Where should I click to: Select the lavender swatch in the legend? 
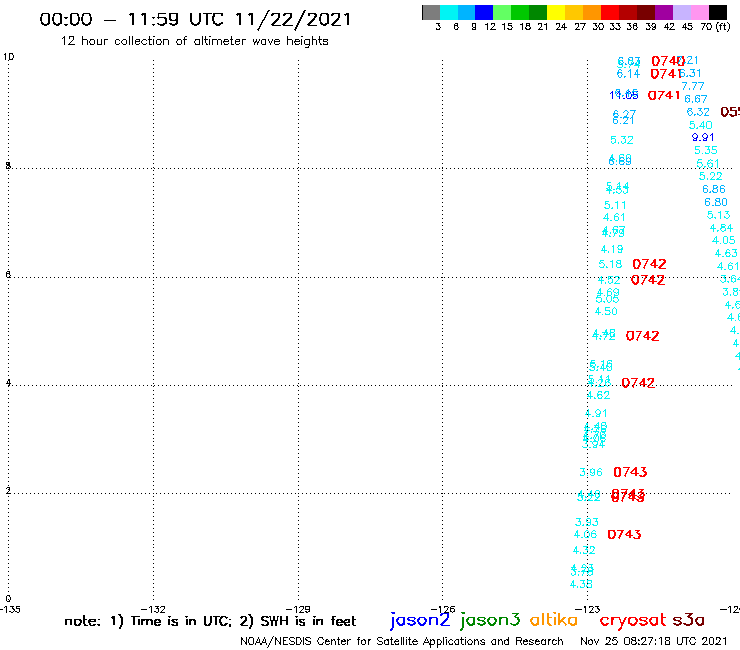click(x=681, y=12)
